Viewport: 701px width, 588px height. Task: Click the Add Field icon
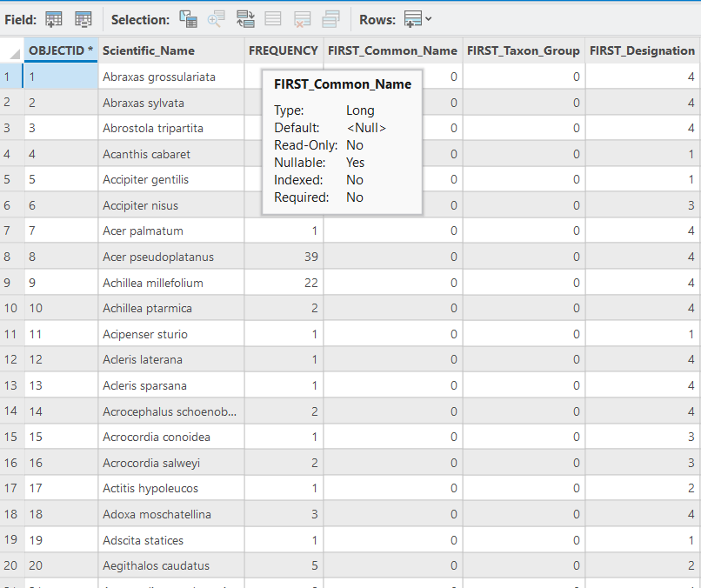coord(54,19)
